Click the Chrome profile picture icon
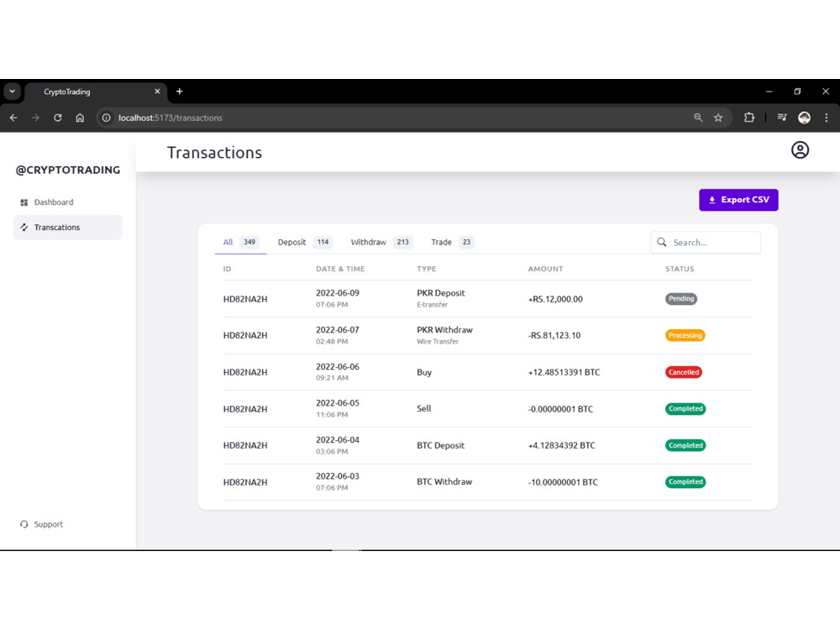The width and height of the screenshot is (840, 630). [804, 118]
